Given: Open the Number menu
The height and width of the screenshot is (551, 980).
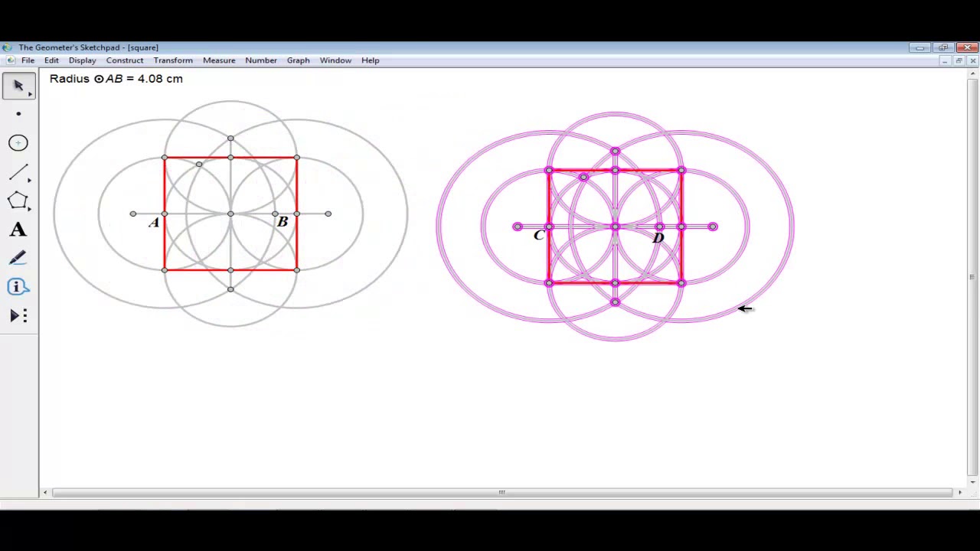Looking at the screenshot, I should click(261, 60).
